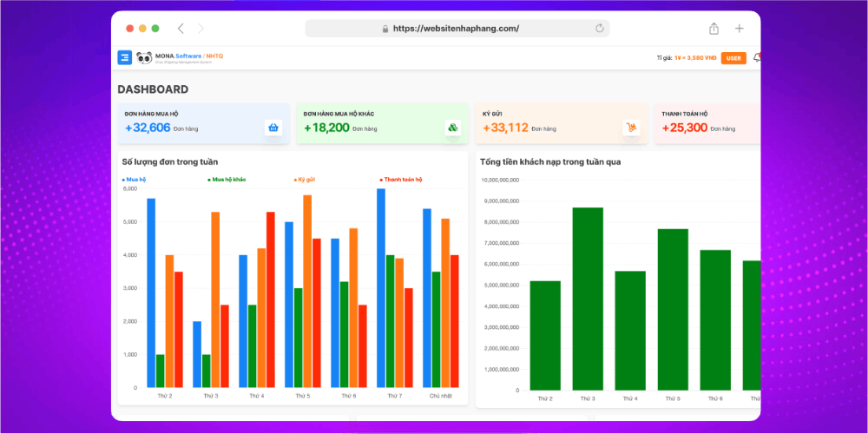
Task: Click the browser share icon
Action: [713, 29]
